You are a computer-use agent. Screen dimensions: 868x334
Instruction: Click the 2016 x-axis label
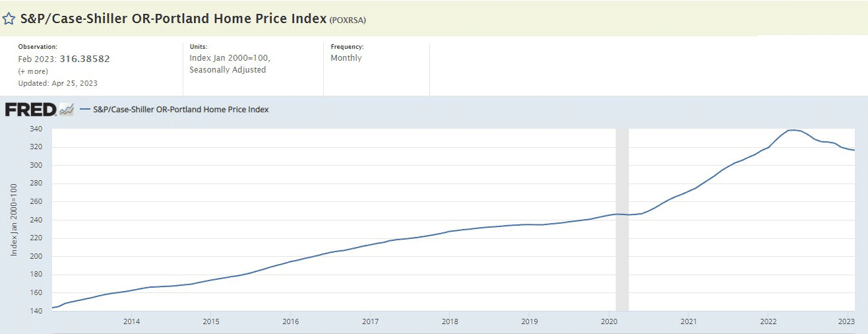pyautogui.click(x=290, y=321)
